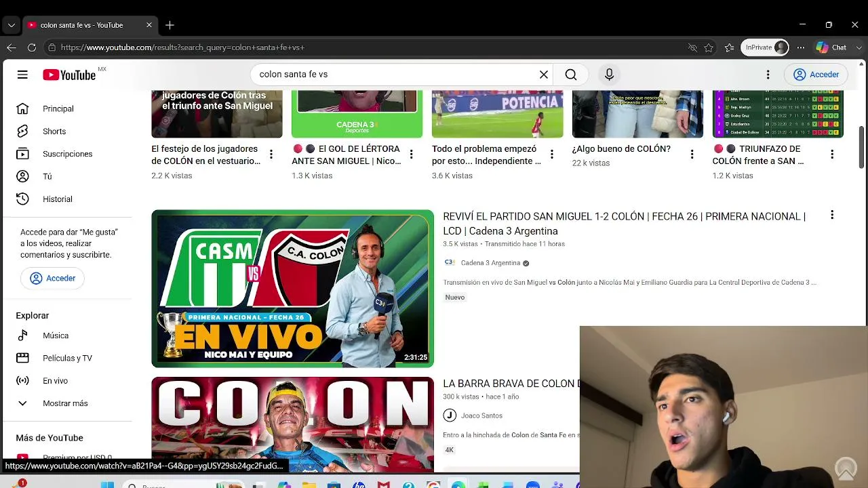The width and height of the screenshot is (868, 488).
Task: Open short 'El GOL DE LÉRTORA ANTE SAN MIGUEL'
Action: [347, 155]
